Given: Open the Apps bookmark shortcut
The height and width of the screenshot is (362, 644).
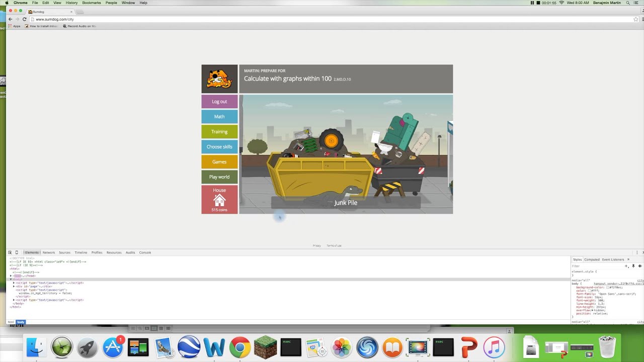Looking at the screenshot, I should pos(15,26).
